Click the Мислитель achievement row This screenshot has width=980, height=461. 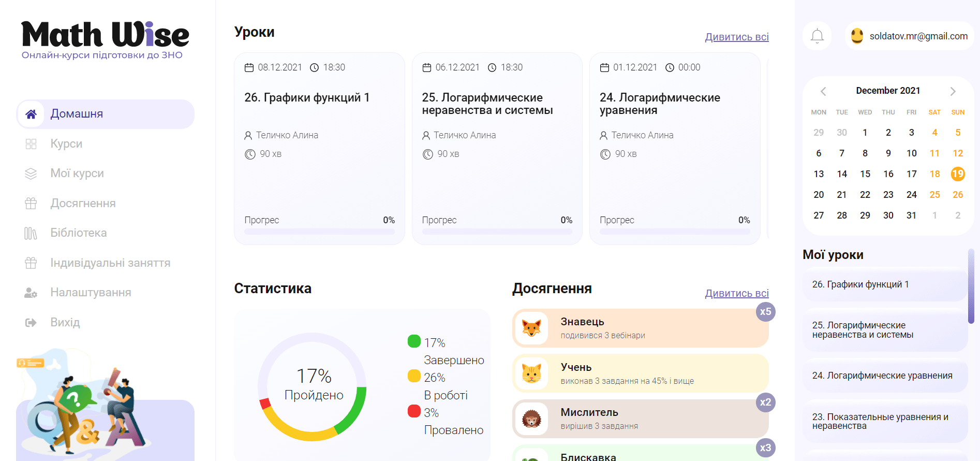click(x=641, y=419)
